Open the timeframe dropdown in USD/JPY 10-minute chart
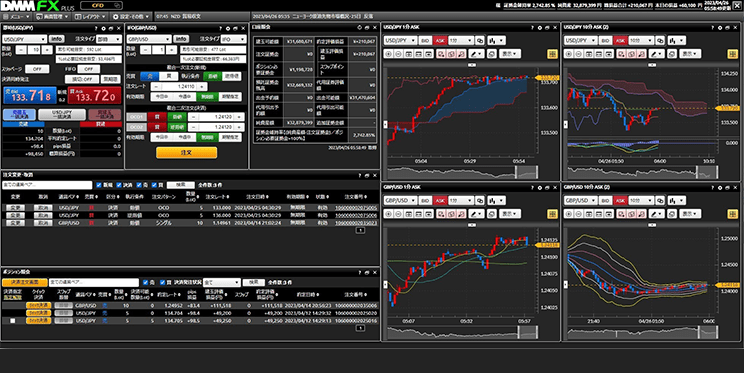This screenshot has height=373, width=744. [642, 40]
